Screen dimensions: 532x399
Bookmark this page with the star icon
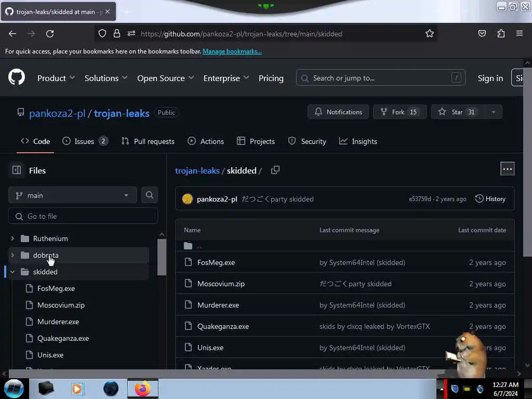tap(430, 33)
